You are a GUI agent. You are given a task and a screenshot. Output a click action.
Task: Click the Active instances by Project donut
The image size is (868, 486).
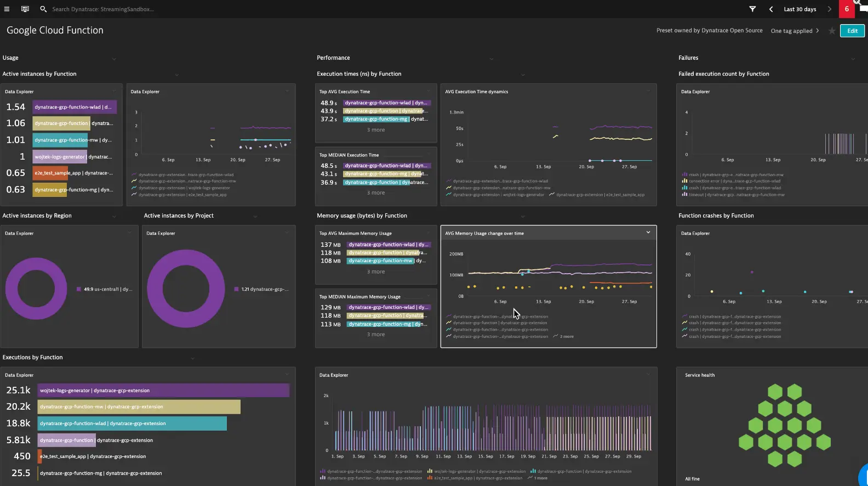point(186,289)
